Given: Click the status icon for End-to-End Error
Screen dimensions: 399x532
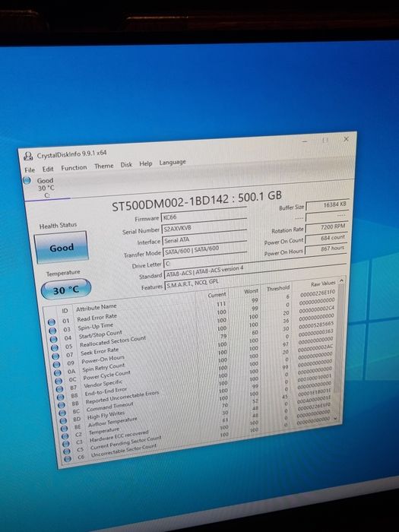Looking at the screenshot, I should coord(61,397).
